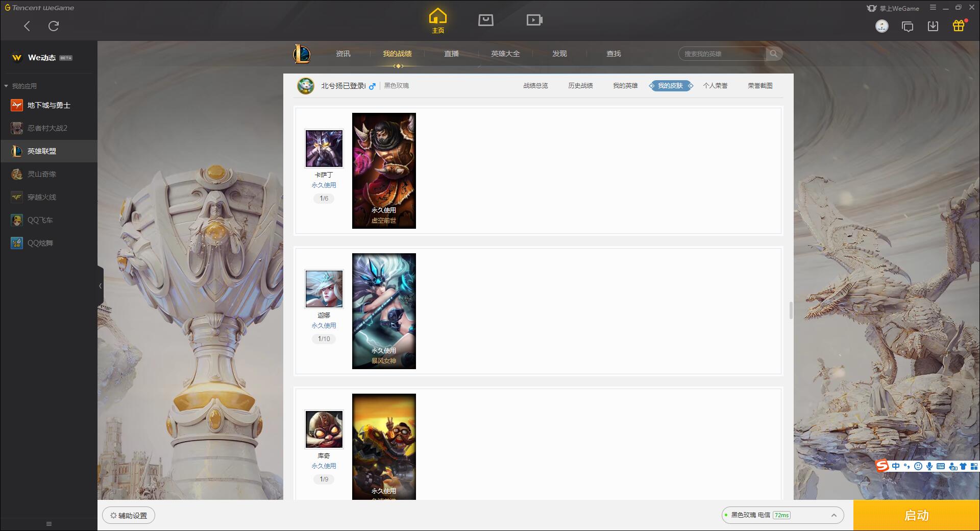Image resolution: width=980 pixels, height=531 pixels.
Task: Click the 1/10 skin count badge
Action: click(324, 339)
